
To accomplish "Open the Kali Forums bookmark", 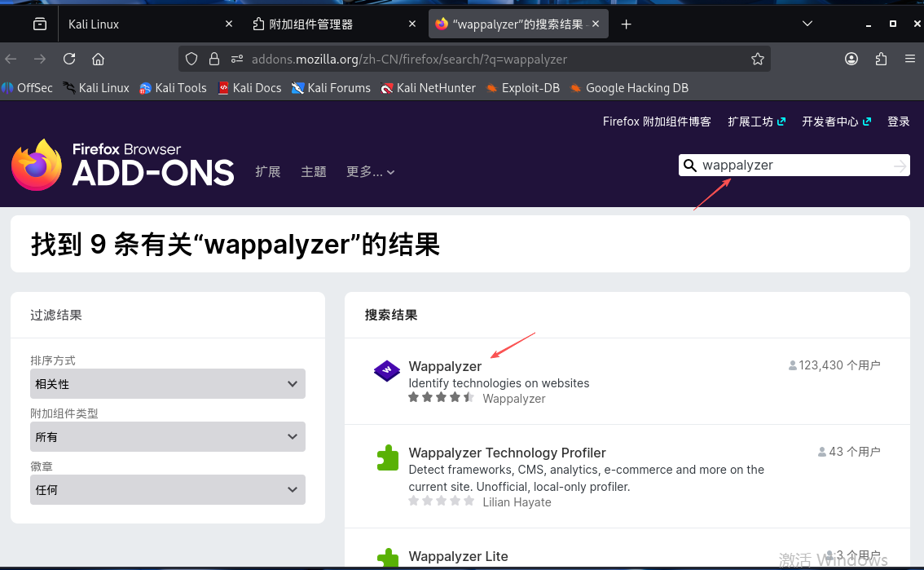I will [x=331, y=88].
